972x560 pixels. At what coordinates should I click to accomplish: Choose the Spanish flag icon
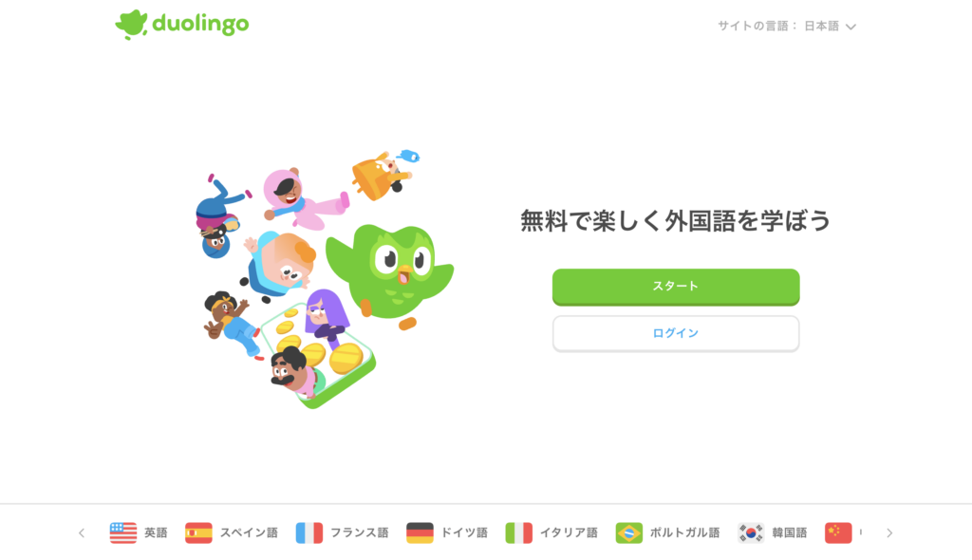pos(198,532)
